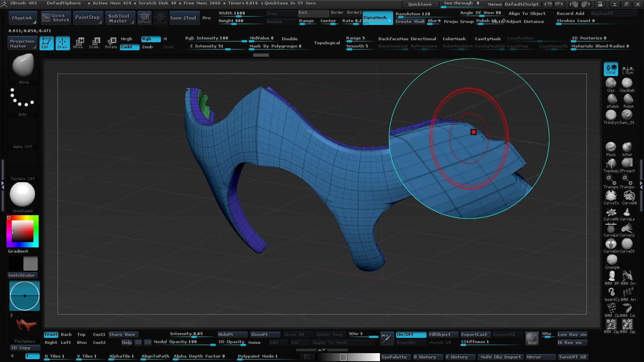Select the Clay brush
The image size is (644, 362).
(611, 83)
